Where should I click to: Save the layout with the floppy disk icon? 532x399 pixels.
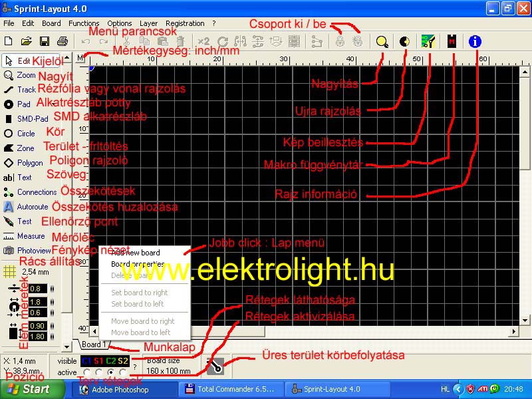(45, 41)
